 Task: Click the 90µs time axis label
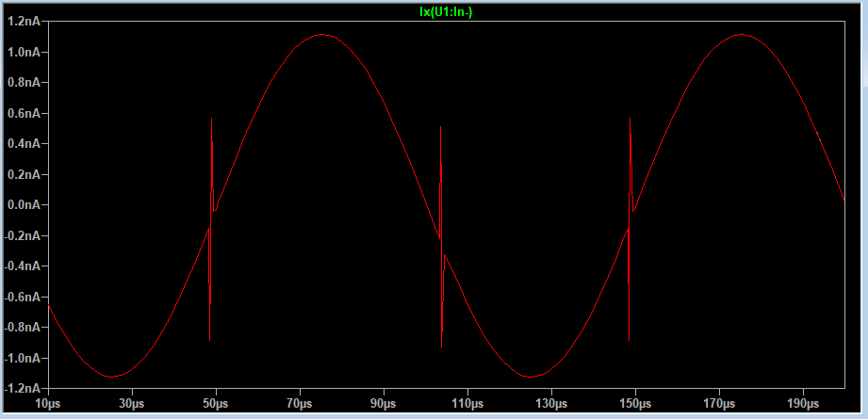coord(384,405)
